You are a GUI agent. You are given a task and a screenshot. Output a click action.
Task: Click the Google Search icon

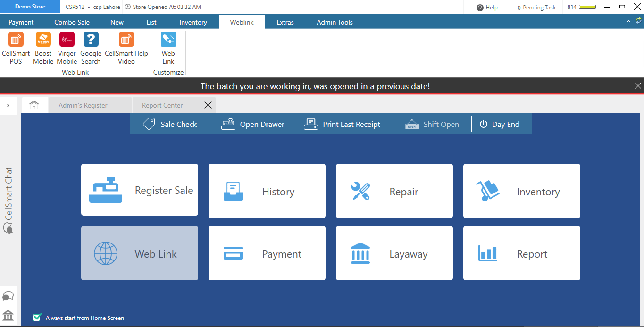[91, 40]
